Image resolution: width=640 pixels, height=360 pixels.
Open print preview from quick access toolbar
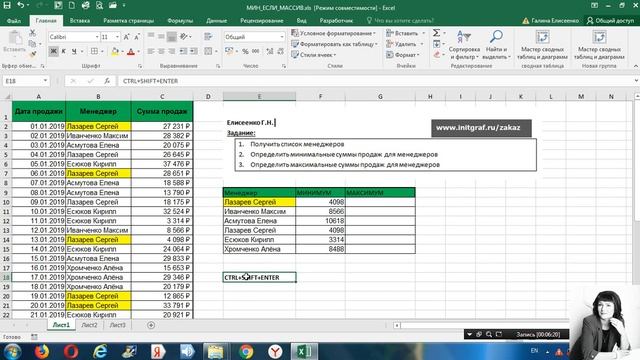tap(99, 6)
